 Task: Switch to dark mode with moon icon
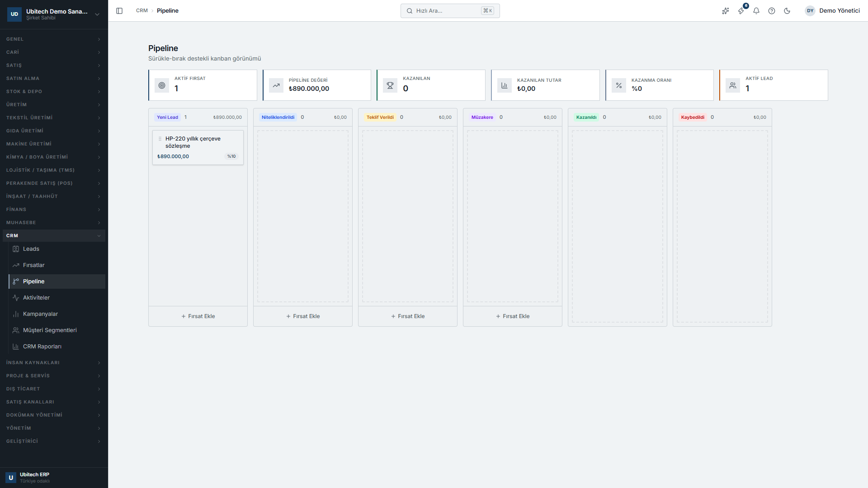787,11
